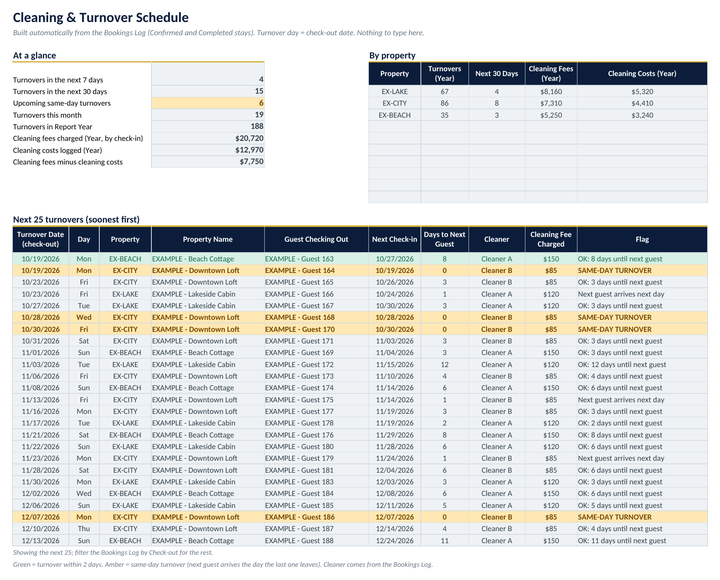
Task: Click the next check-in date 12/24/2026
Action: [394, 541]
